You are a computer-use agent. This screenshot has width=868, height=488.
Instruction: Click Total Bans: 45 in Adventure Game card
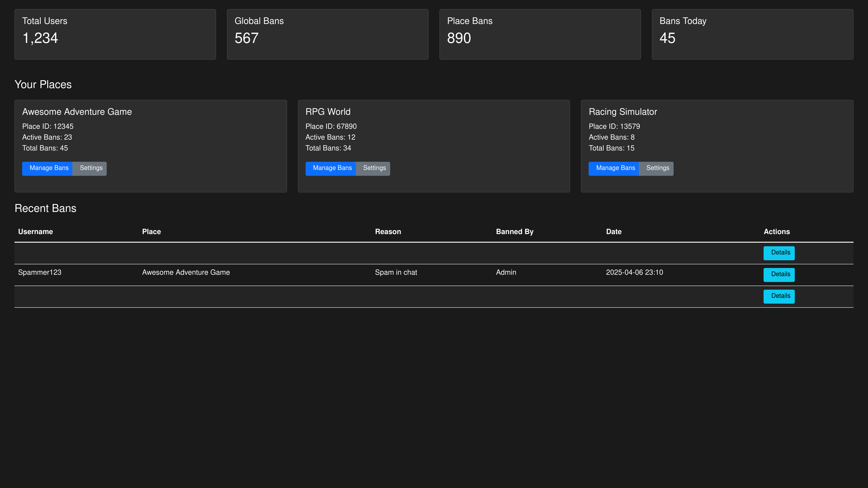[45, 148]
